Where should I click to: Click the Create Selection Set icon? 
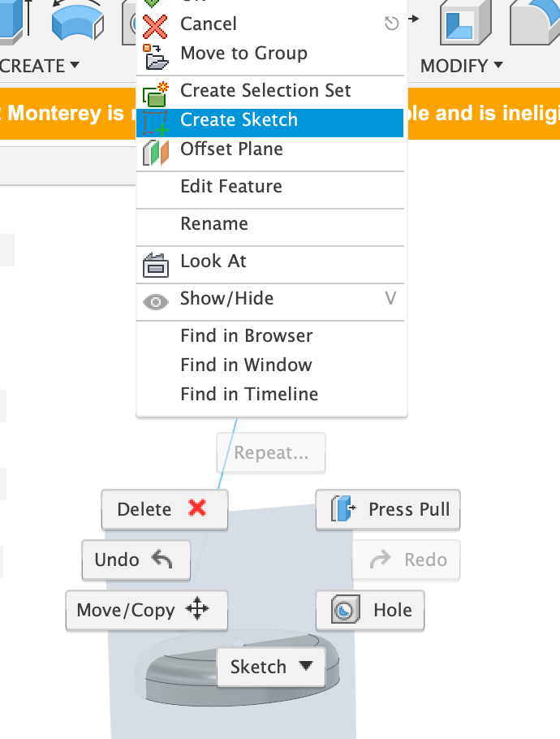[156, 93]
